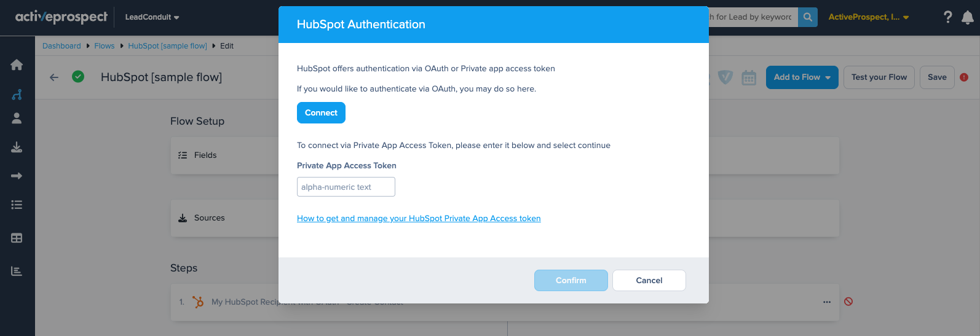Viewport: 980px width, 336px height.
Task: Open help via the question mark icon
Action: pyautogui.click(x=947, y=17)
